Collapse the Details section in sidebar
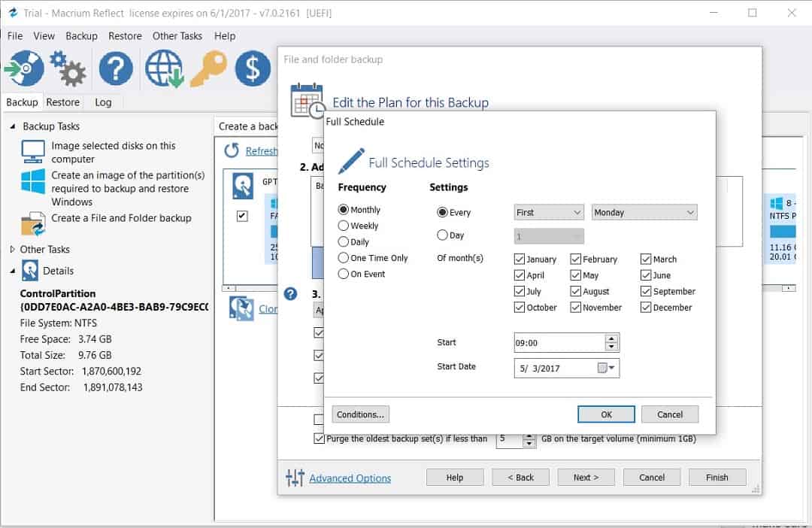Image resolution: width=812 pixels, height=528 pixels. point(13,271)
